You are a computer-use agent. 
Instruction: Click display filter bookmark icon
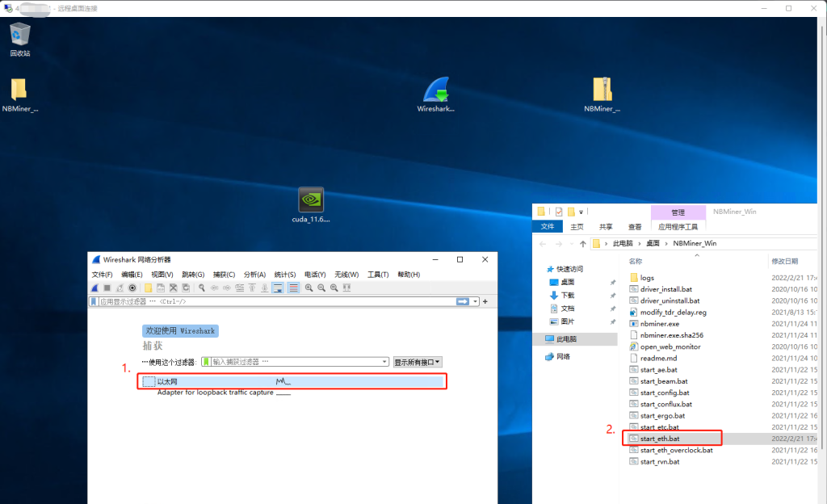94,301
